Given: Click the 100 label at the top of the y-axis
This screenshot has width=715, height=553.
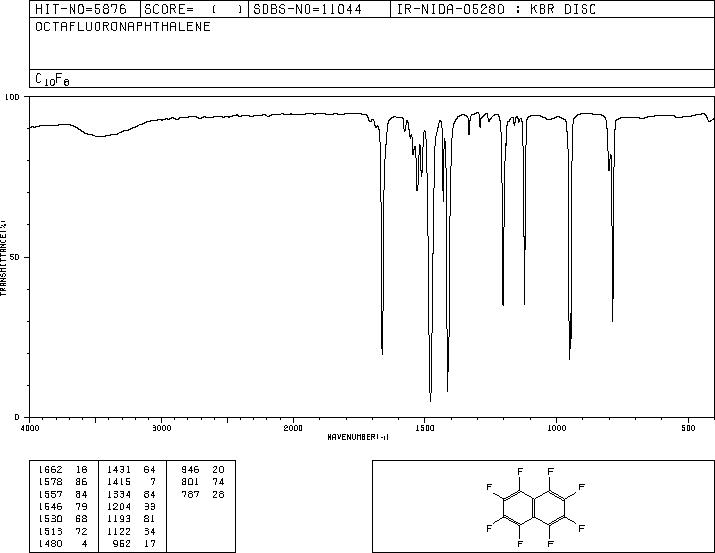Looking at the screenshot, I should click(12, 97).
